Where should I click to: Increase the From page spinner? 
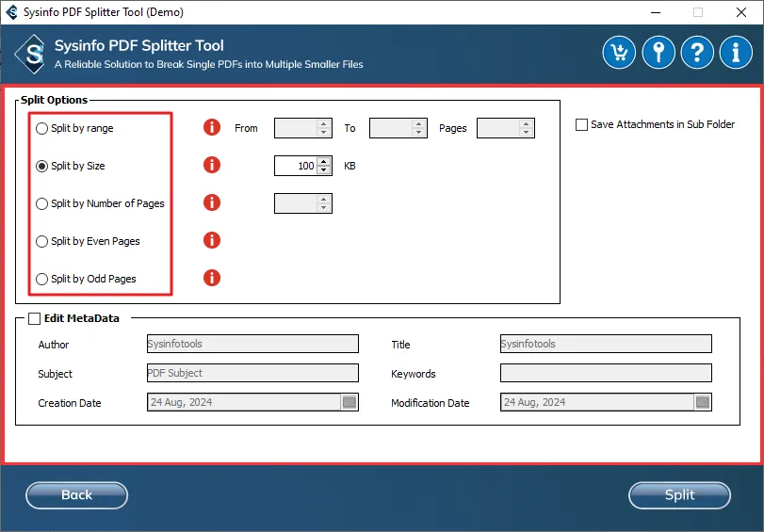coord(323,123)
